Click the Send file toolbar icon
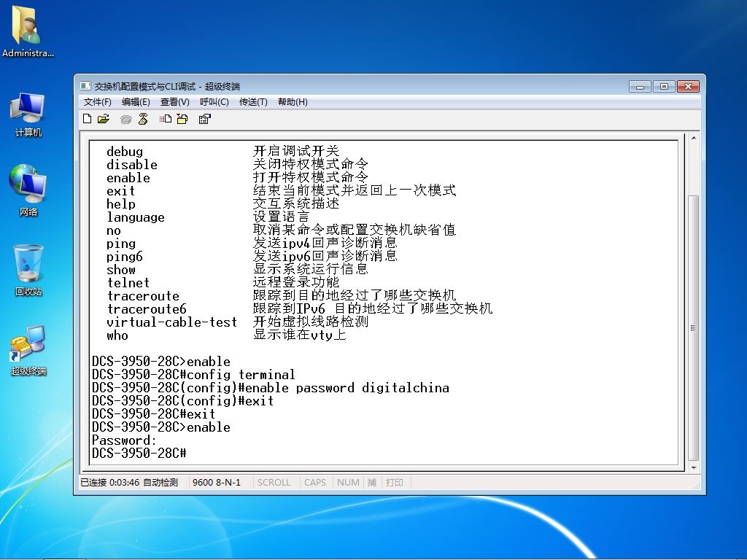 (166, 119)
